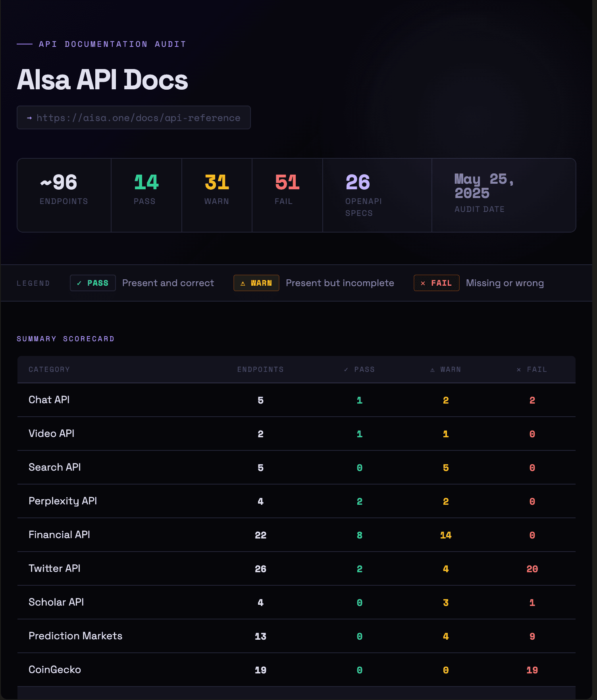
Task: Click Financial API pass count 8
Action: tap(360, 535)
